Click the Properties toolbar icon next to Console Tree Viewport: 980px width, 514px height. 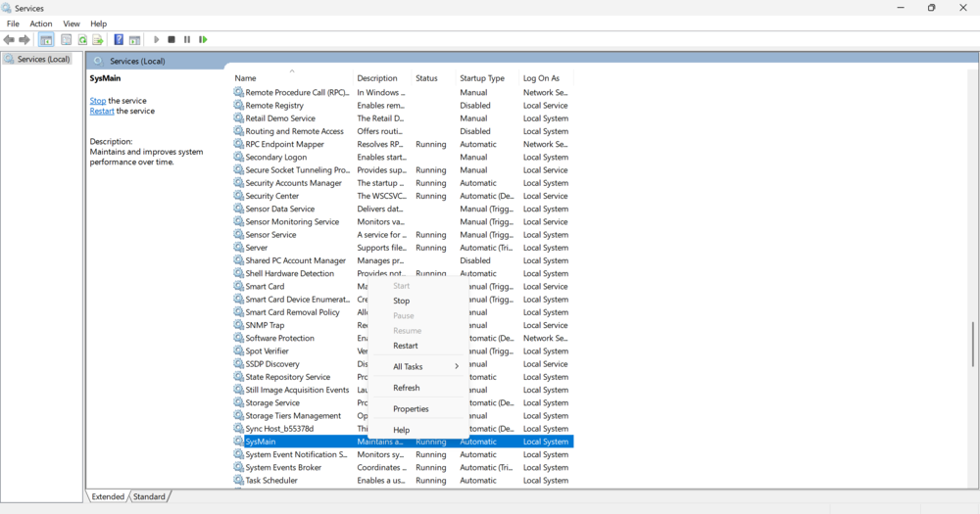coord(66,40)
